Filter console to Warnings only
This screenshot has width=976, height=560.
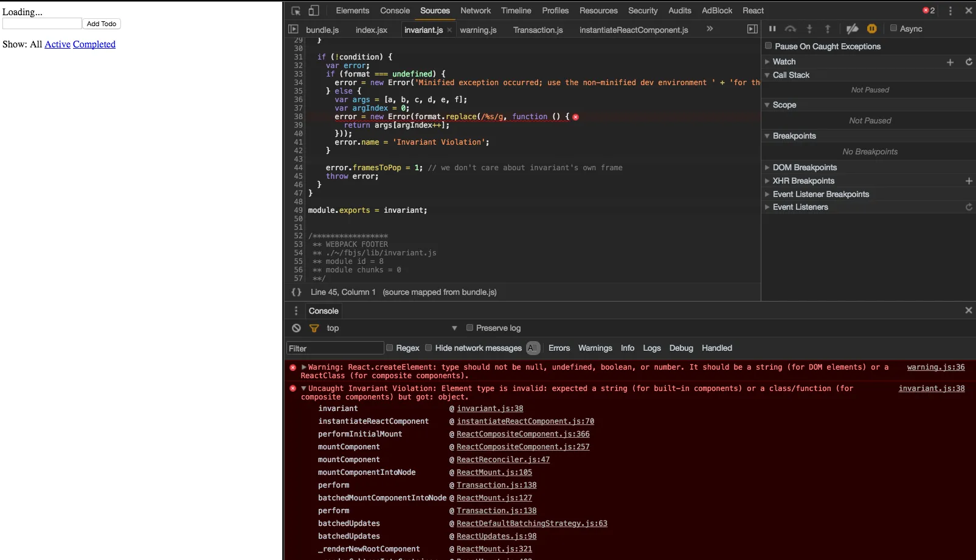pyautogui.click(x=595, y=348)
